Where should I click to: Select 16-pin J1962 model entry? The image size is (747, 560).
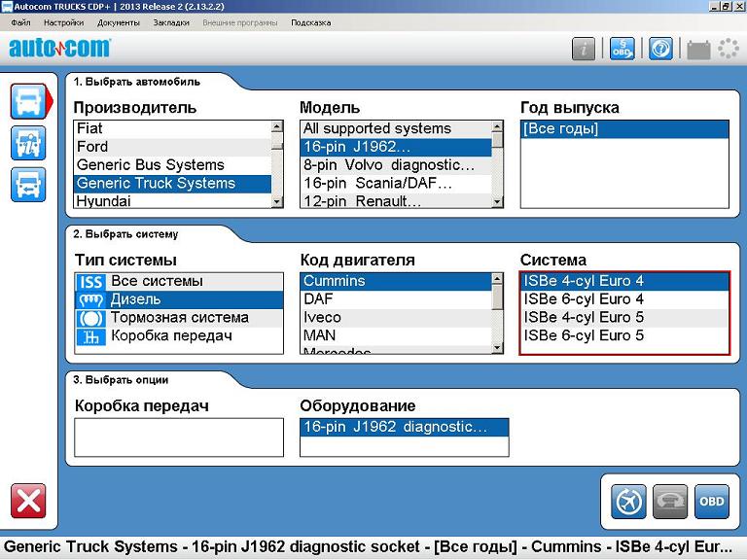pyautogui.click(x=396, y=147)
